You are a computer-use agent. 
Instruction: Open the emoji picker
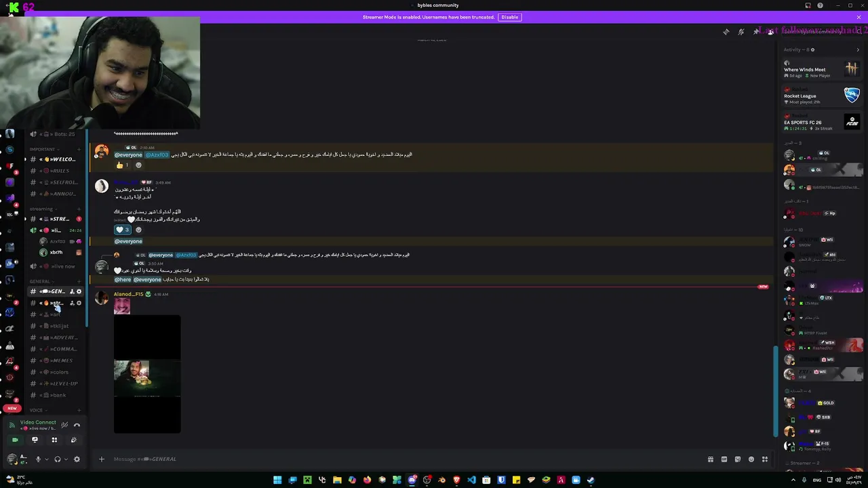pyautogui.click(x=751, y=459)
